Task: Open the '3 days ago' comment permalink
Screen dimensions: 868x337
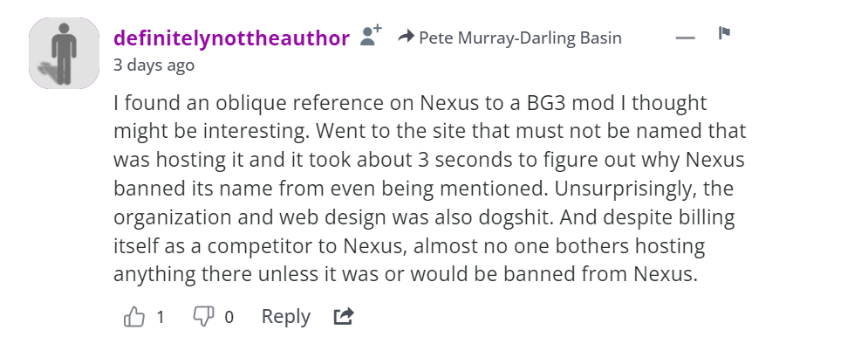Action: [x=154, y=65]
